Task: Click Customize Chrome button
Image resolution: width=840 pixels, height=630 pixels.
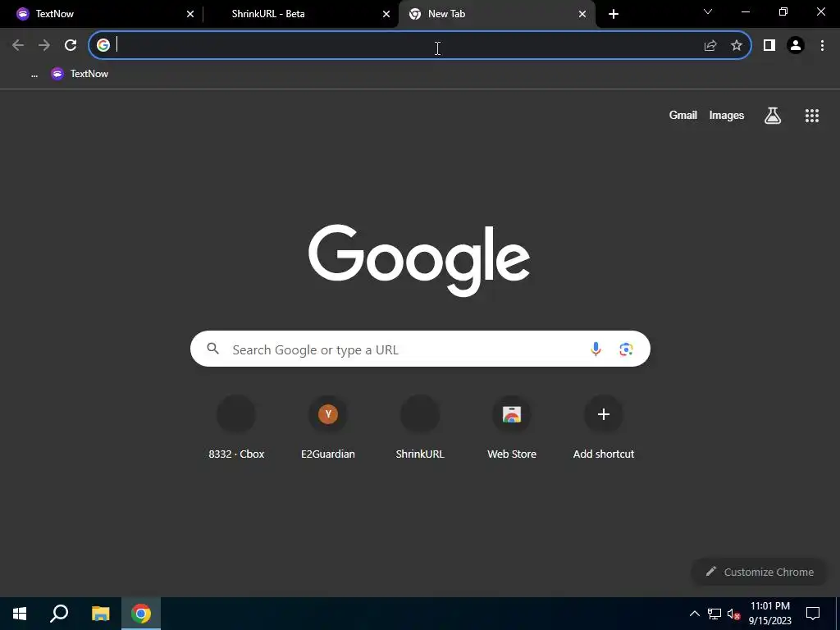Action: click(x=760, y=572)
